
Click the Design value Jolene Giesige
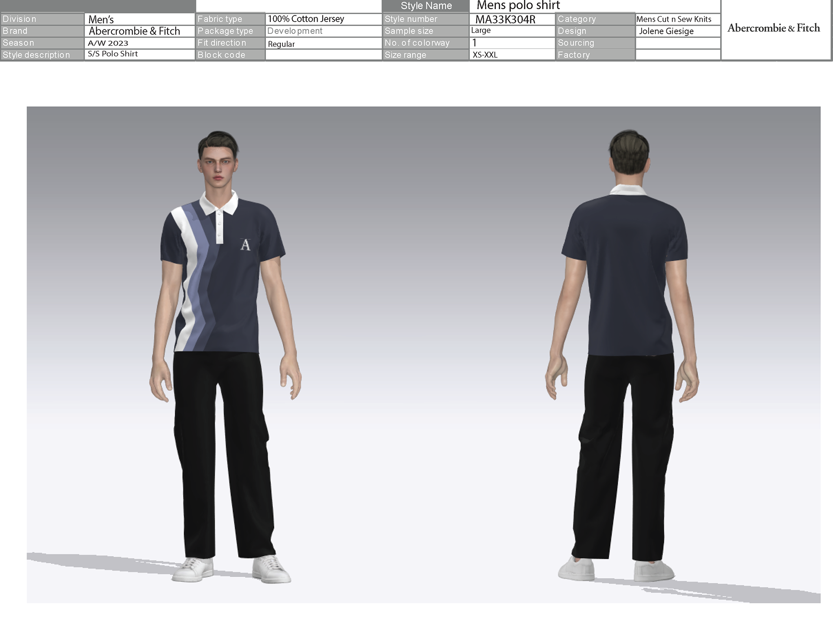click(666, 31)
